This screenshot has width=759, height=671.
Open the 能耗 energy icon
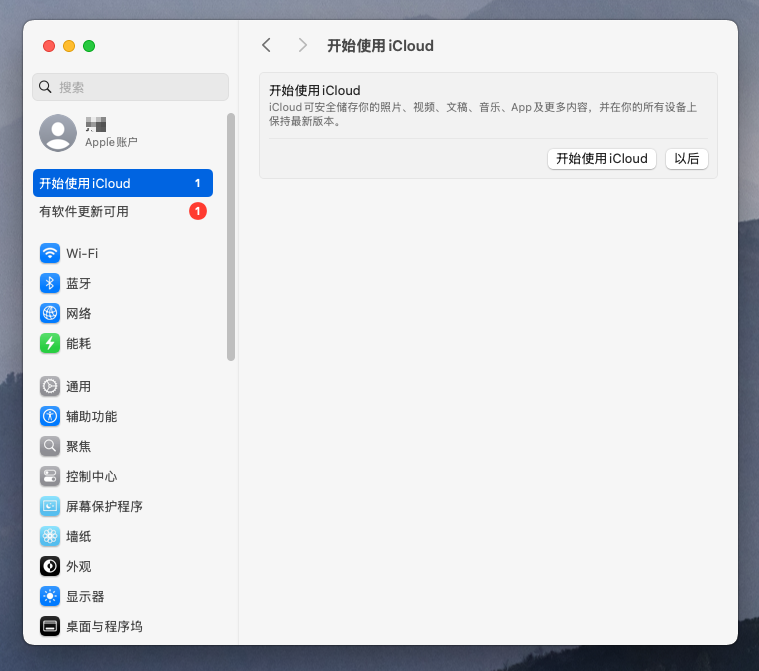50,343
